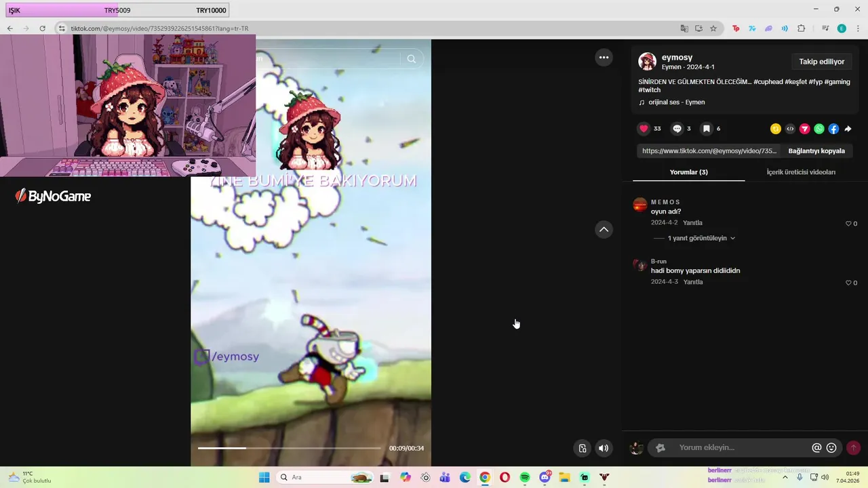Image resolution: width=868 pixels, height=488 pixels.
Task: Show hidden system tray icons chevron
Action: (x=785, y=477)
